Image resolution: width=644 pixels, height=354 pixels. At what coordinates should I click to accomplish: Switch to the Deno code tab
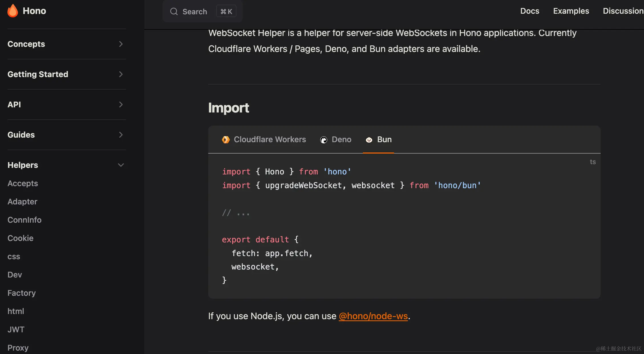tap(341, 140)
